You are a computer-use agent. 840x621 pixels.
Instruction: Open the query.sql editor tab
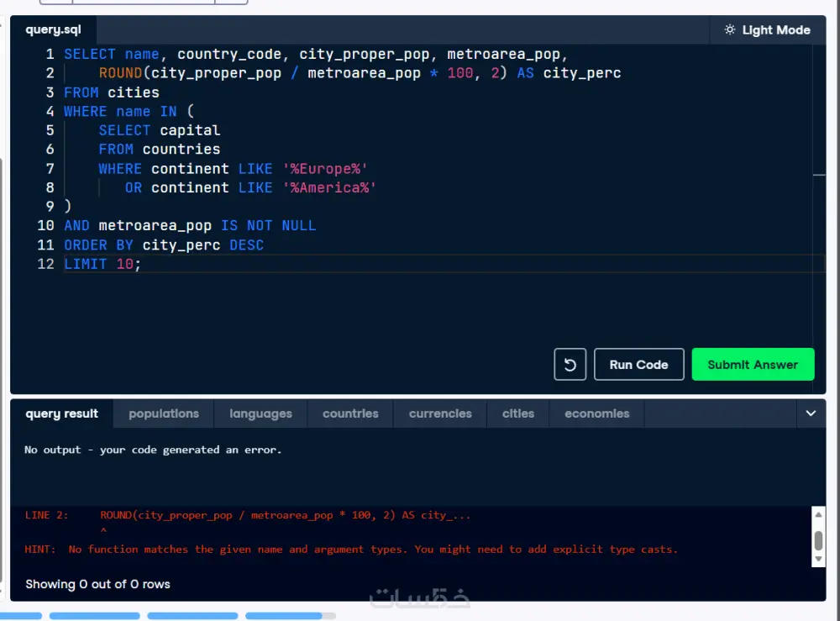click(53, 29)
